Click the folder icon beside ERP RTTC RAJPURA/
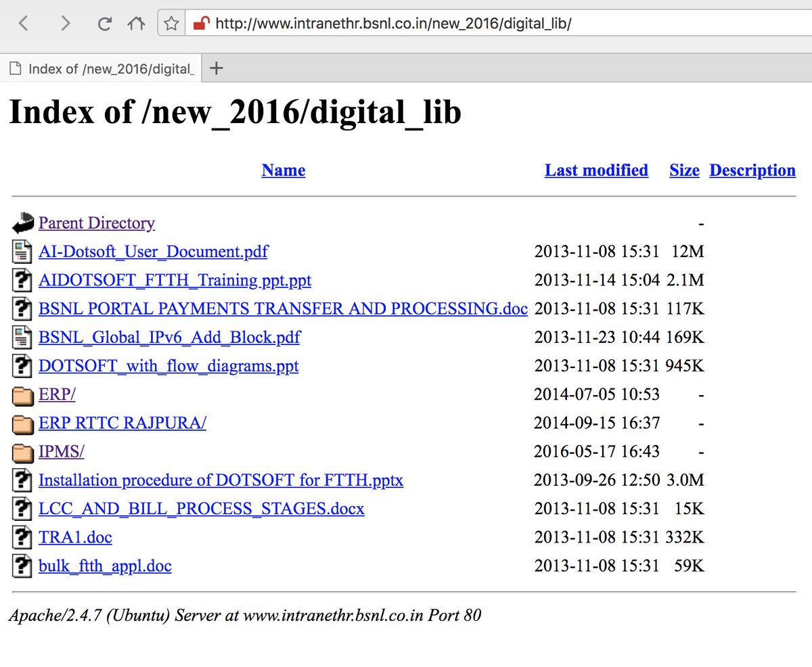The image size is (812, 667). [x=22, y=423]
